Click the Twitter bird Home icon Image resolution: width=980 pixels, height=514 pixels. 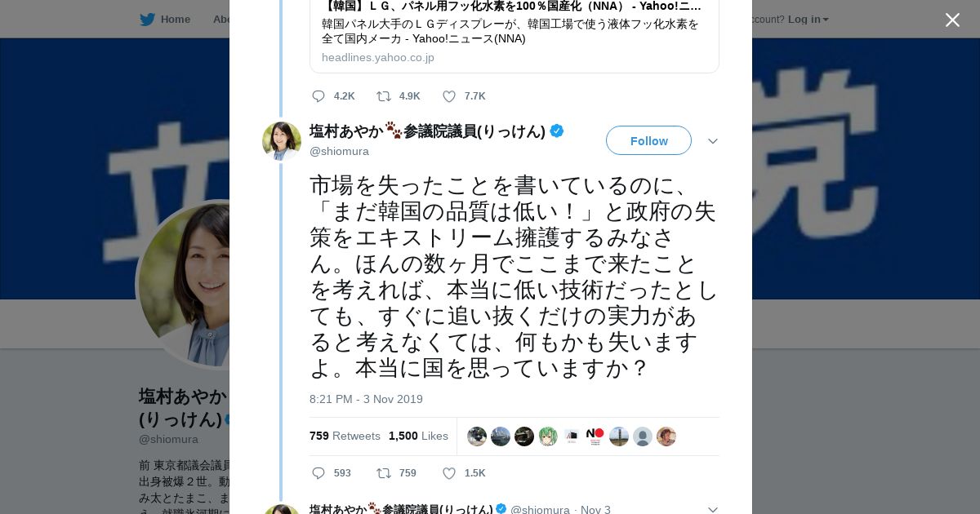point(147,20)
